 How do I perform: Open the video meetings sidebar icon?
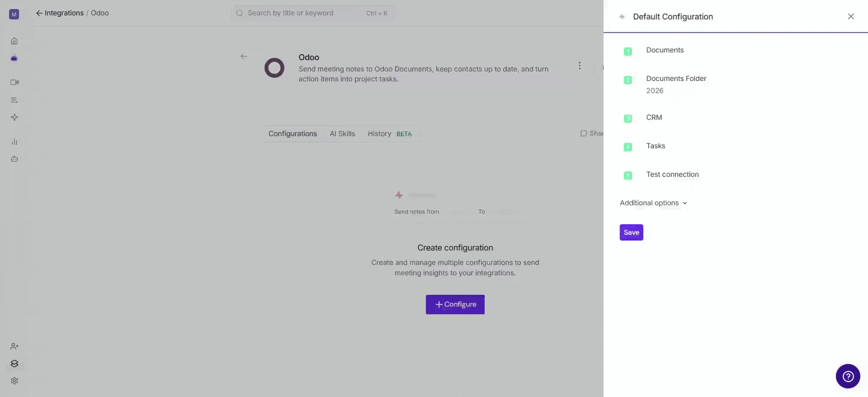pos(14,82)
